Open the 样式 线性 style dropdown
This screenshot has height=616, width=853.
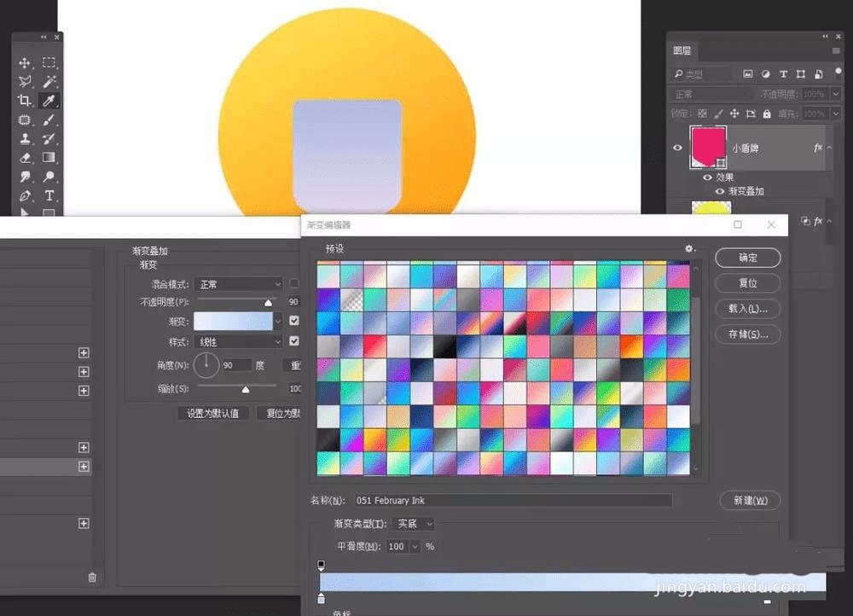tap(238, 342)
